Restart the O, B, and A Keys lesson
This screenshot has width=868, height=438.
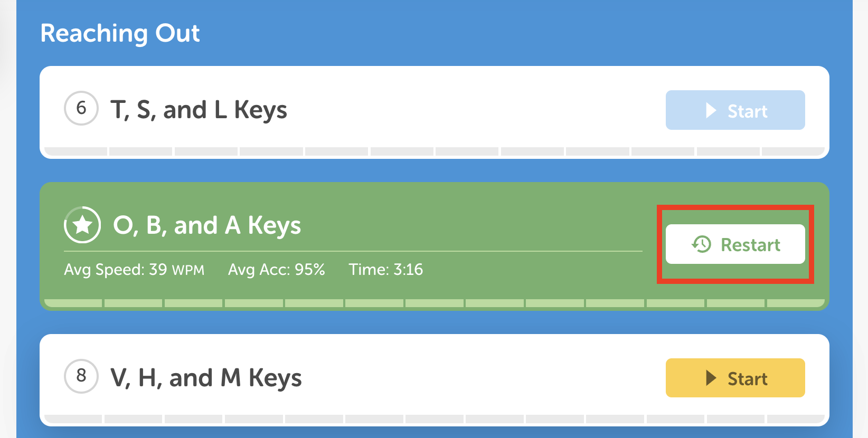[x=735, y=244]
